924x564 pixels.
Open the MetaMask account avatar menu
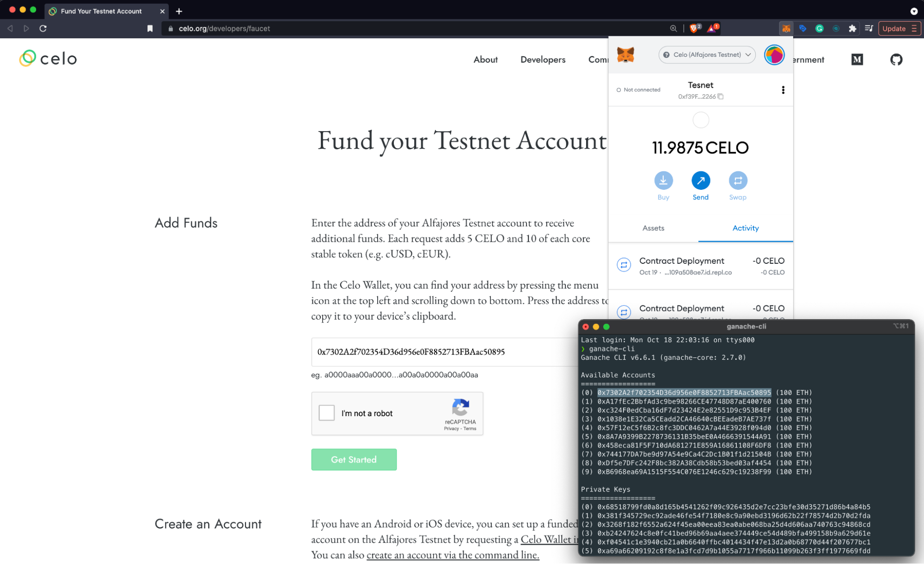pos(774,55)
